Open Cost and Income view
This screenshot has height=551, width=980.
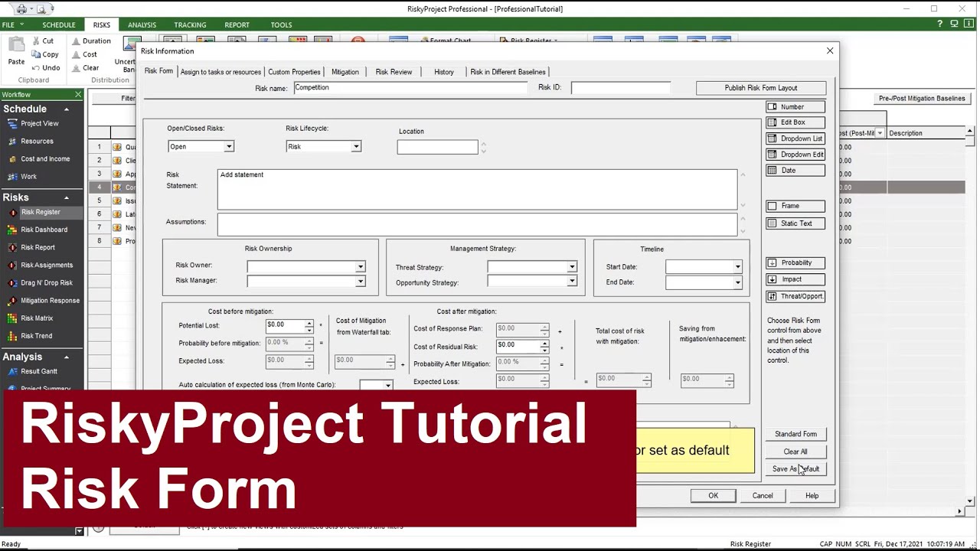click(x=45, y=158)
